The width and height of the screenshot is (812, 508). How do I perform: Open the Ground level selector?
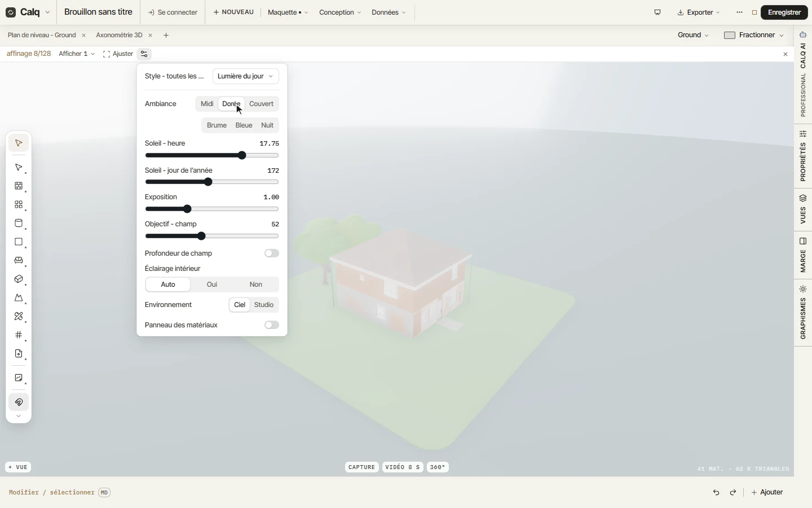[x=693, y=35]
